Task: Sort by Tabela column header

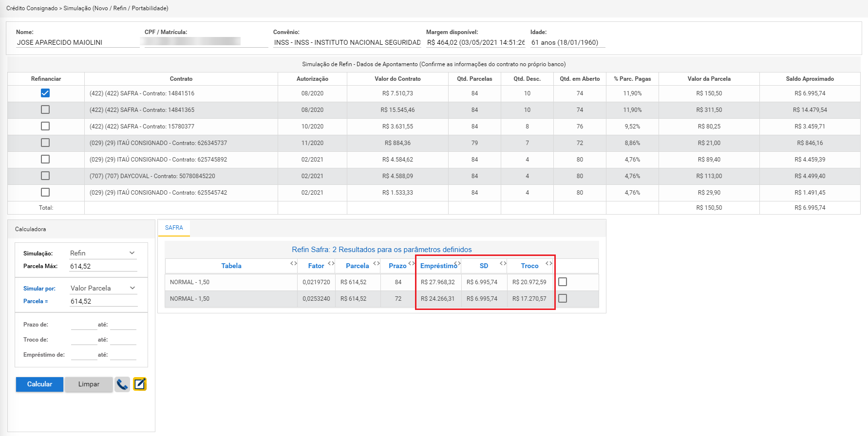Action: tap(231, 266)
